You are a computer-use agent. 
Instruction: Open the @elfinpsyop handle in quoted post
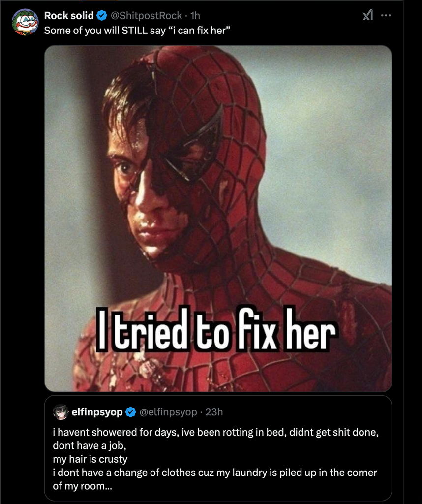pos(168,412)
